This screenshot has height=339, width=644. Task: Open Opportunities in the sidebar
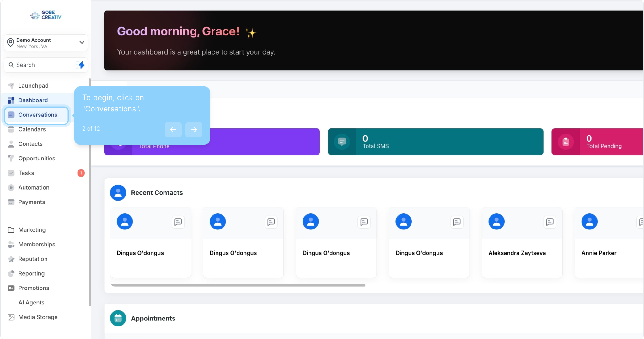[x=37, y=159]
